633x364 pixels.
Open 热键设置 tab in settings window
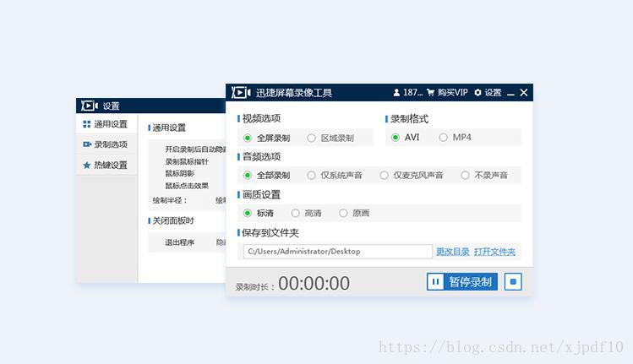(106, 165)
